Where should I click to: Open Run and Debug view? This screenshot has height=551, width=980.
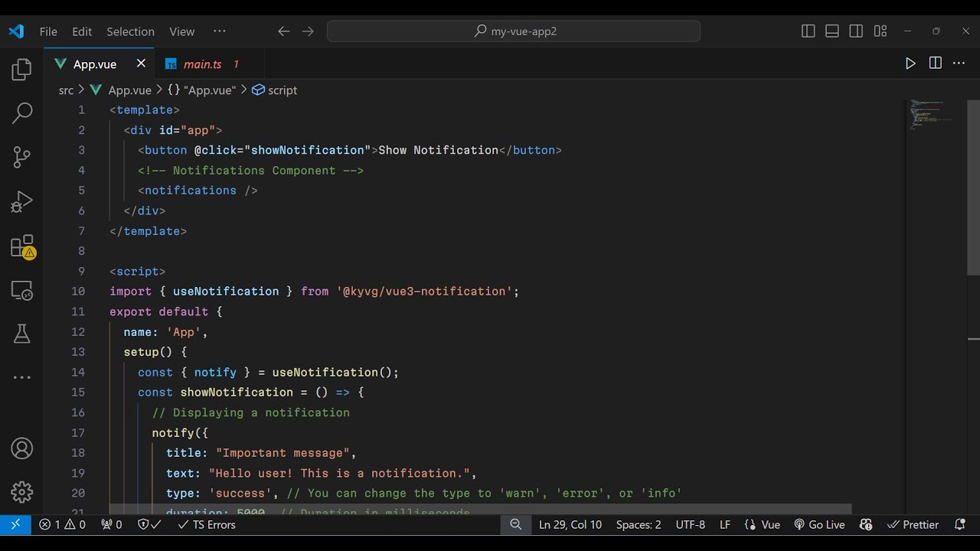pos(22,202)
